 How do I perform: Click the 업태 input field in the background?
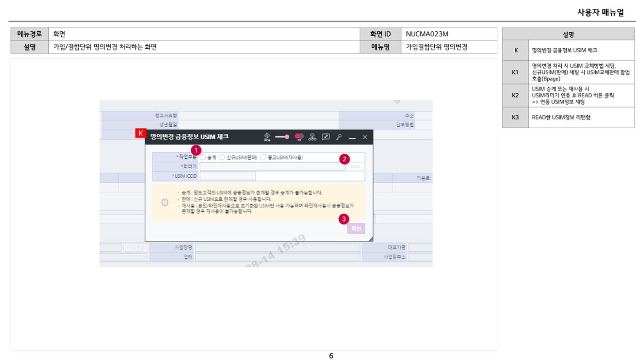click(x=277, y=257)
